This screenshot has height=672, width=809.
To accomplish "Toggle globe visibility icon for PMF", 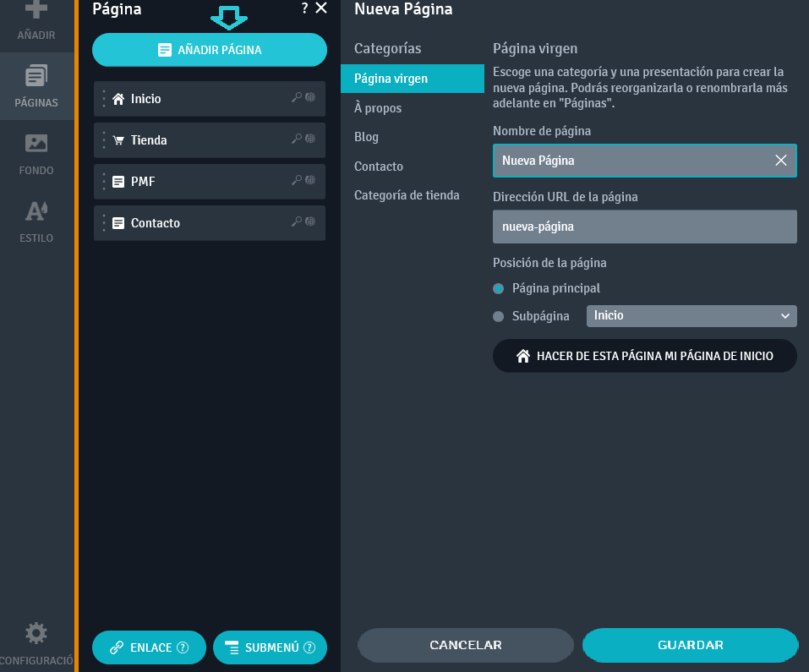I will pyautogui.click(x=310, y=180).
